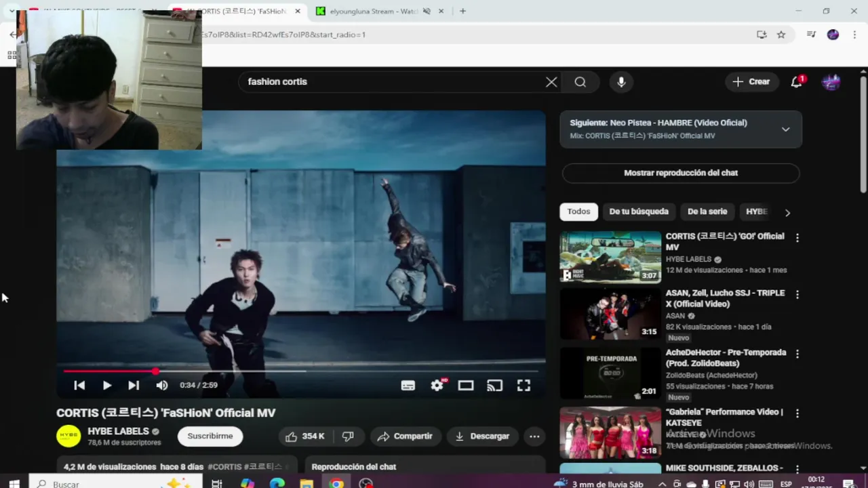Bookmark this page with the star icon
Image resolution: width=868 pixels, height=488 pixels.
(x=781, y=35)
